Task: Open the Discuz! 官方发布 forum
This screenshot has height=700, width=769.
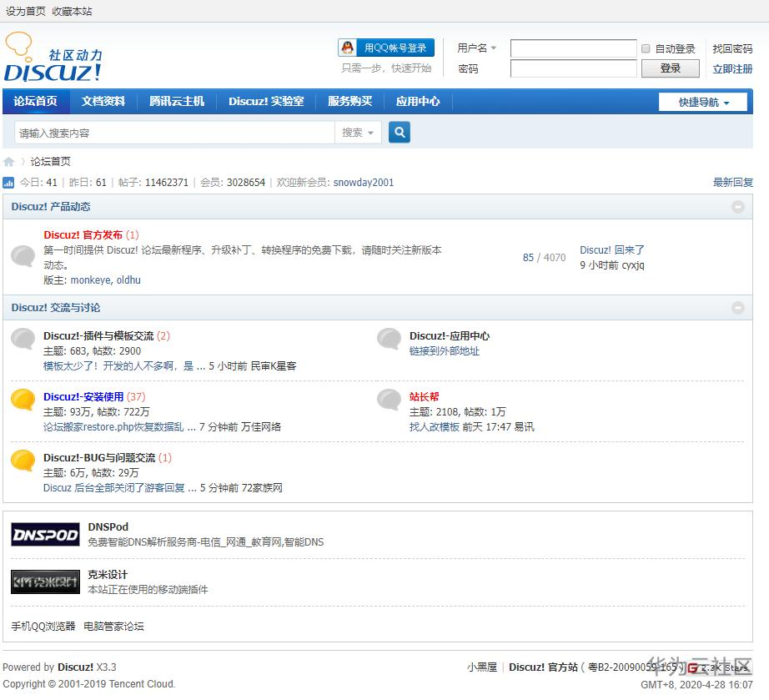Action: 83,235
